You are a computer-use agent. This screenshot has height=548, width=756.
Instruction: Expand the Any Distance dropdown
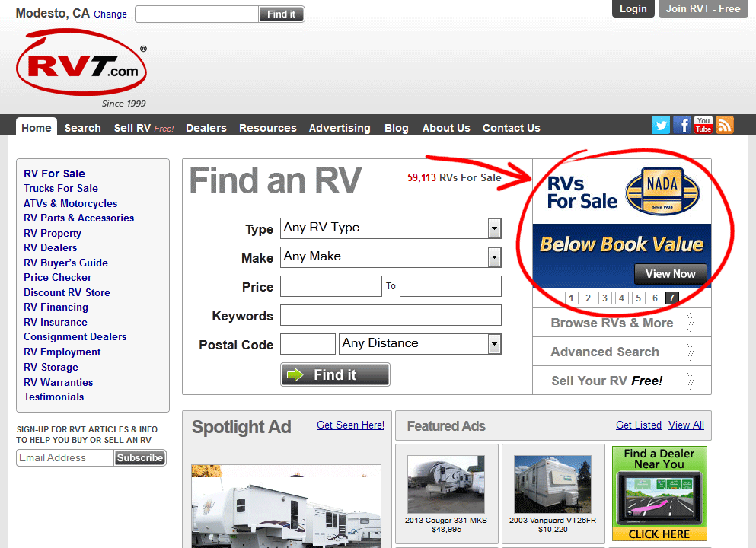(420, 344)
